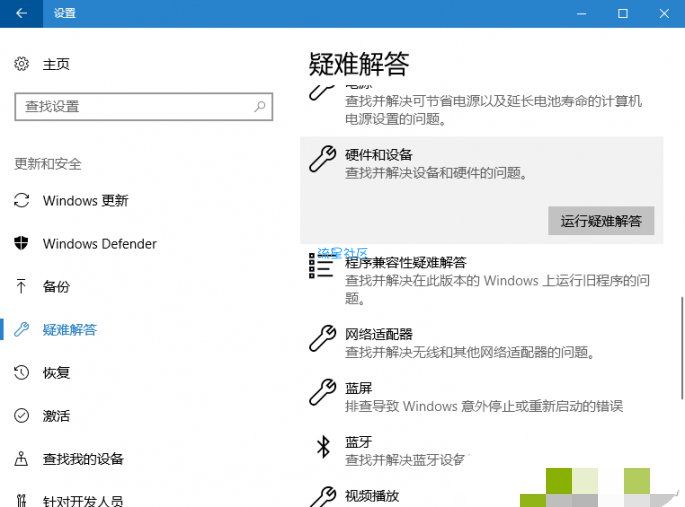Open Windows 更新 section
Screen dimensions: 685x507
[x=85, y=200]
